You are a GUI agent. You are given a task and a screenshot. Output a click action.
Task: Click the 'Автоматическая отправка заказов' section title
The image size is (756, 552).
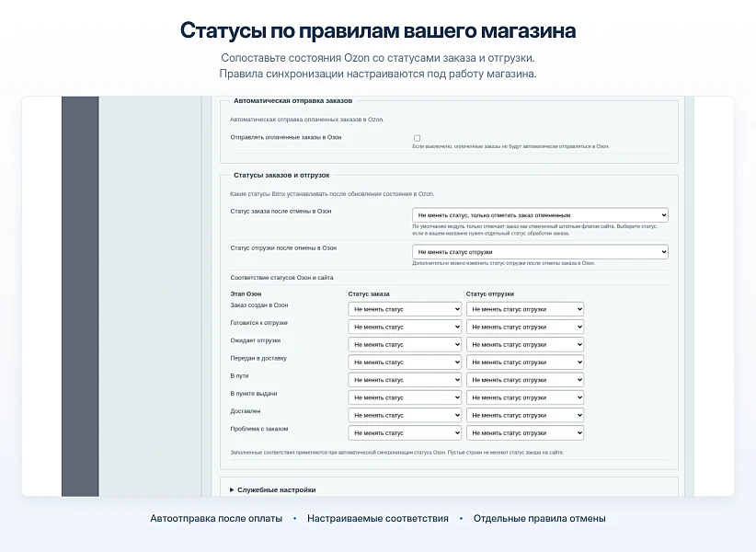(x=292, y=101)
